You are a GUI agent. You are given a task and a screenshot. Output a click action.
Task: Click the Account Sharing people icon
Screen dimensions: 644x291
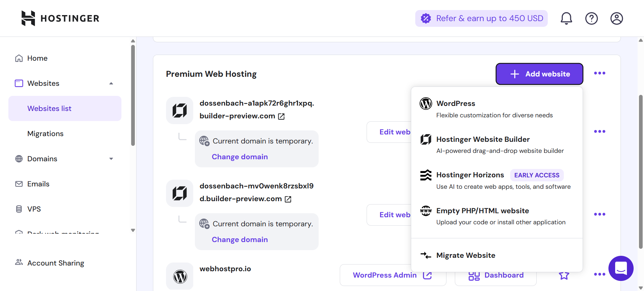19,262
